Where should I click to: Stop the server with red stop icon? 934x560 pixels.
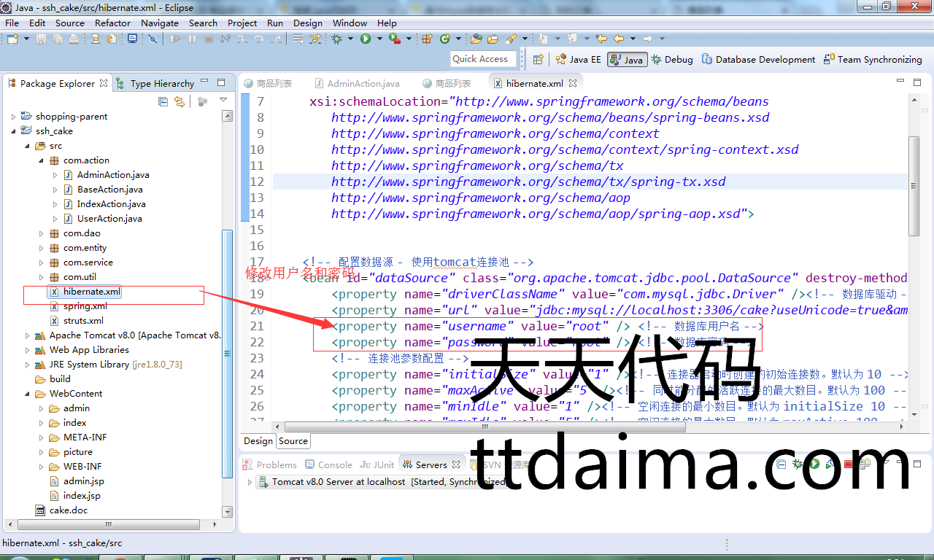click(x=849, y=464)
